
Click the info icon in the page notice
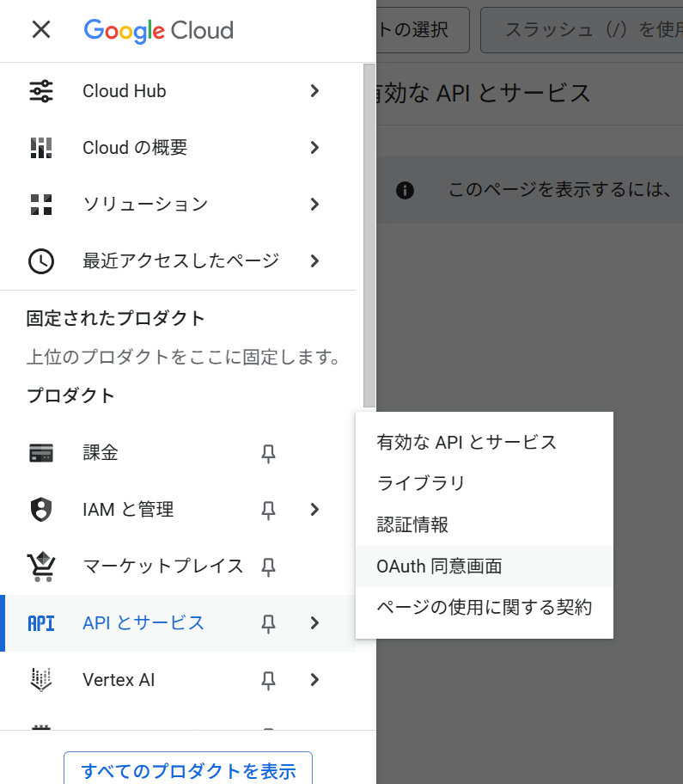[405, 190]
